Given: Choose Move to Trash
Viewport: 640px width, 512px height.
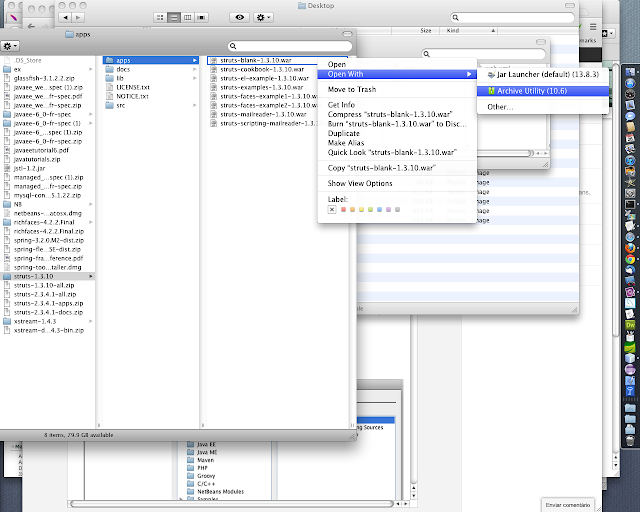Looking at the screenshot, I should tap(352, 89).
